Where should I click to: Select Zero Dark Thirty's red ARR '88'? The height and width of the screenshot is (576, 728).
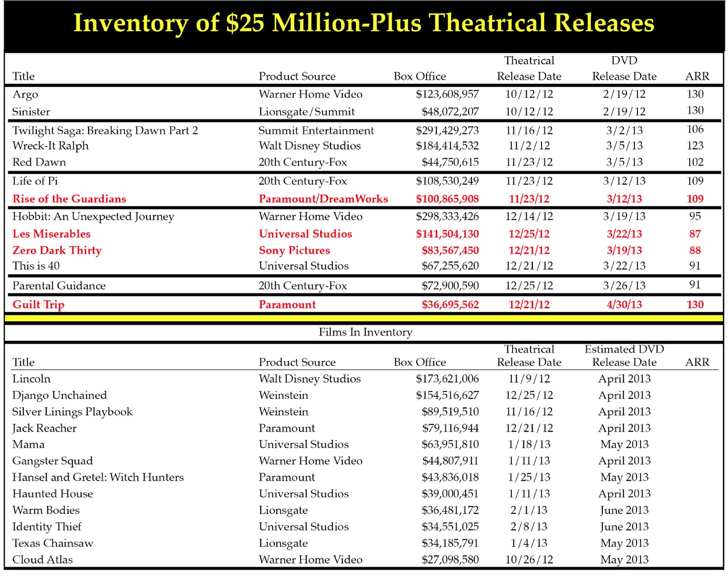click(x=695, y=250)
